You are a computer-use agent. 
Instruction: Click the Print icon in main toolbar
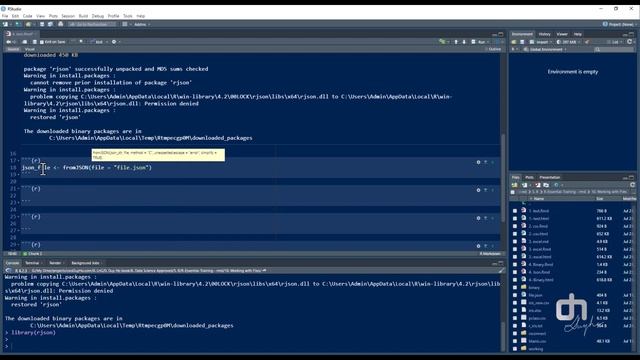(x=61, y=24)
